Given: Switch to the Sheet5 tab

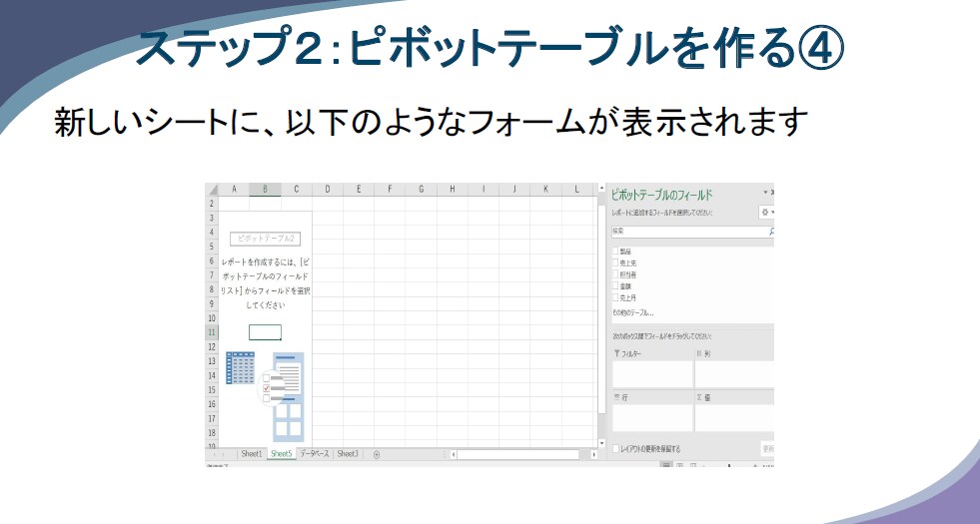Looking at the screenshot, I should click(x=282, y=454).
